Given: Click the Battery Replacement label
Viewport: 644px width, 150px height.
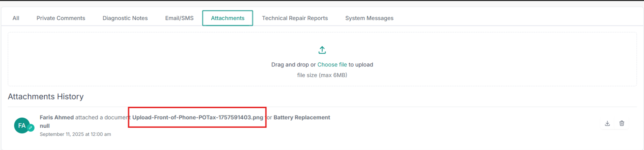Looking at the screenshot, I should click(x=302, y=117).
